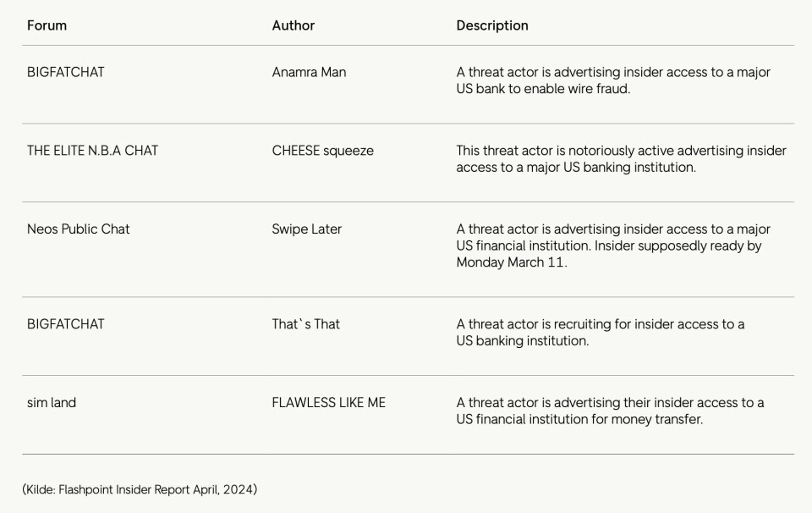Click the Swipe Later author name

[x=306, y=229]
